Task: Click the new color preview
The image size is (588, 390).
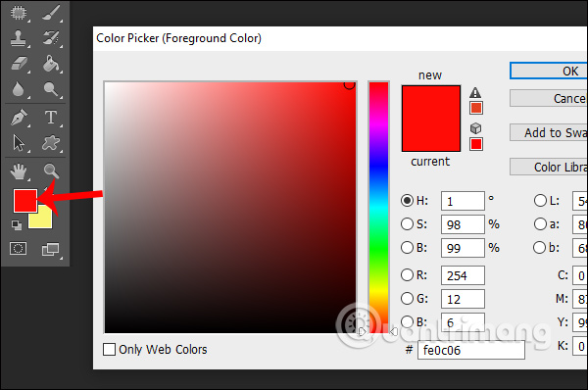Action: 431,102
